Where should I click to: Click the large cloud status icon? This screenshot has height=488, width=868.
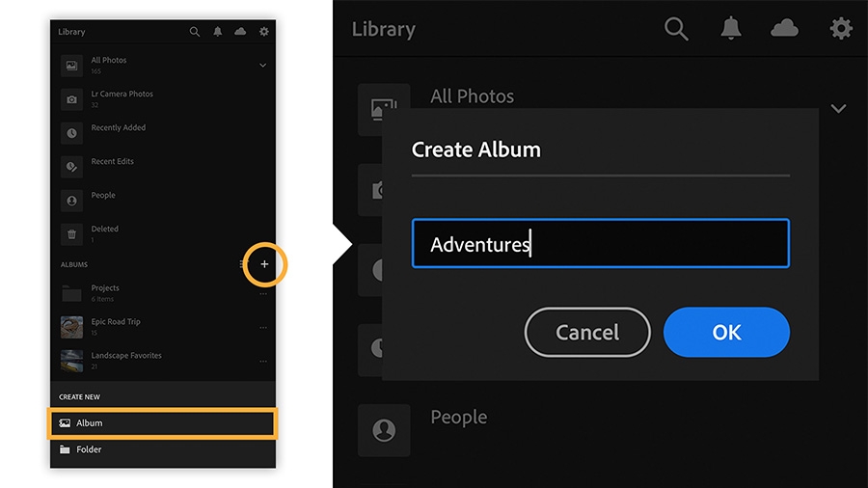click(x=785, y=29)
